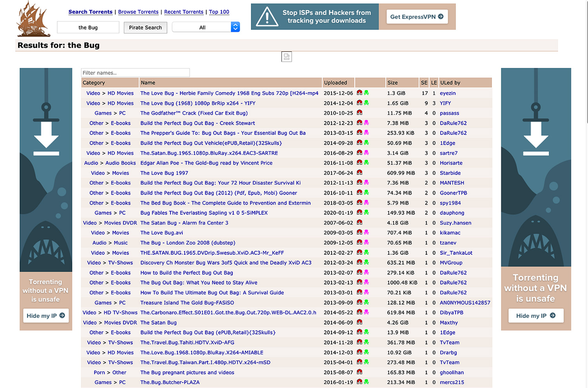Sort results by Uploaded column
The image size is (588, 388).
tap(336, 83)
